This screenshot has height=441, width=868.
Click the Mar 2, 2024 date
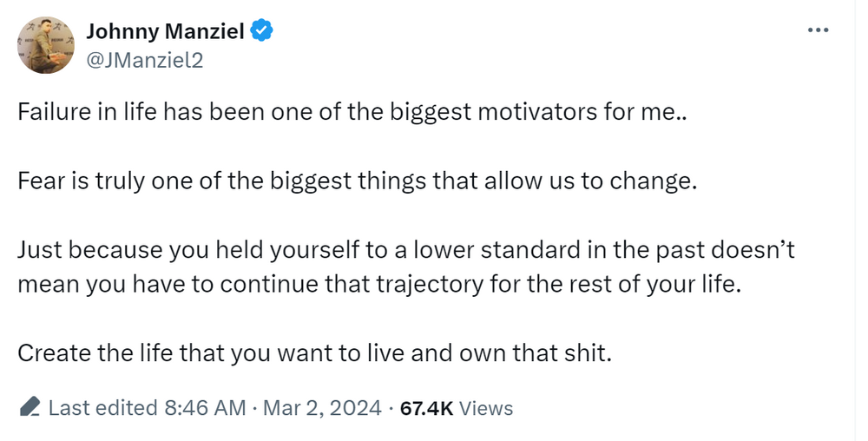coord(322,408)
